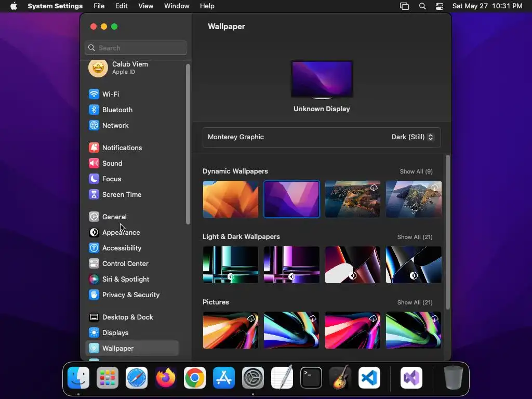Open the Edit menu
Screen dimensions: 532x399
121,6
